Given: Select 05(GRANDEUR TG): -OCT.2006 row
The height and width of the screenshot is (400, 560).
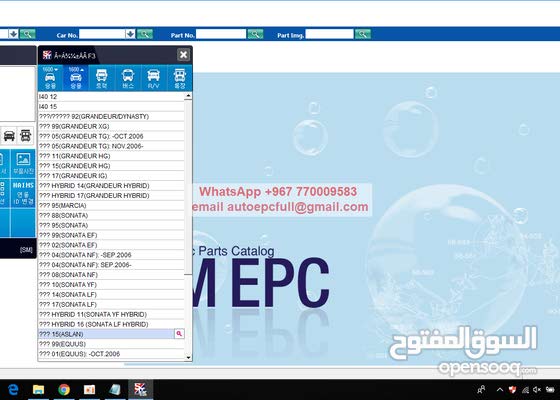Looking at the screenshot, I should [x=111, y=136].
